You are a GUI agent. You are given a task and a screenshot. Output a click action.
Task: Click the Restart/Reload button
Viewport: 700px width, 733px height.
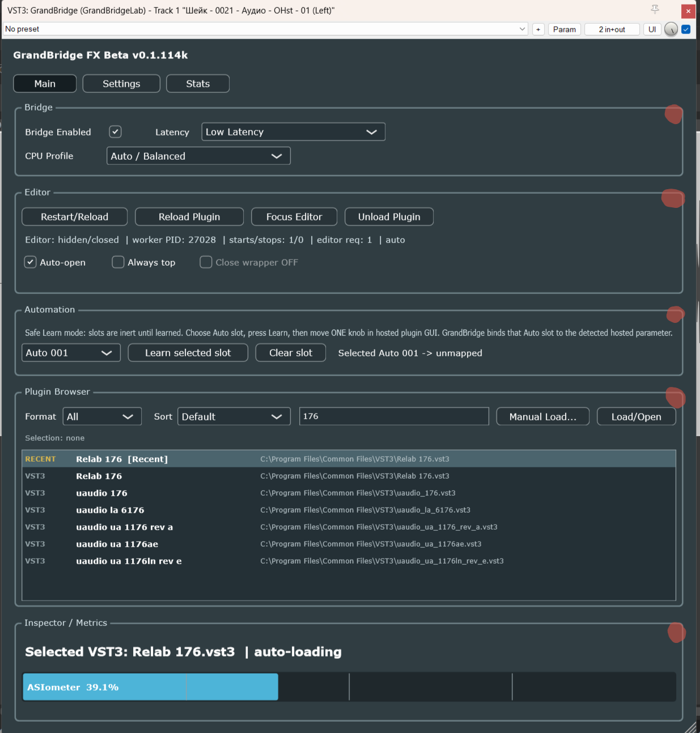[x=74, y=217]
